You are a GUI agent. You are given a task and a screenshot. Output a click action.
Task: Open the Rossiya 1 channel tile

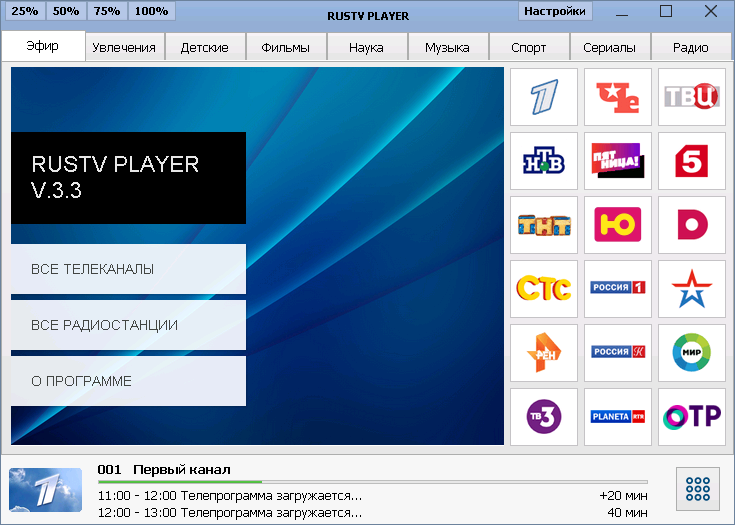pos(618,289)
